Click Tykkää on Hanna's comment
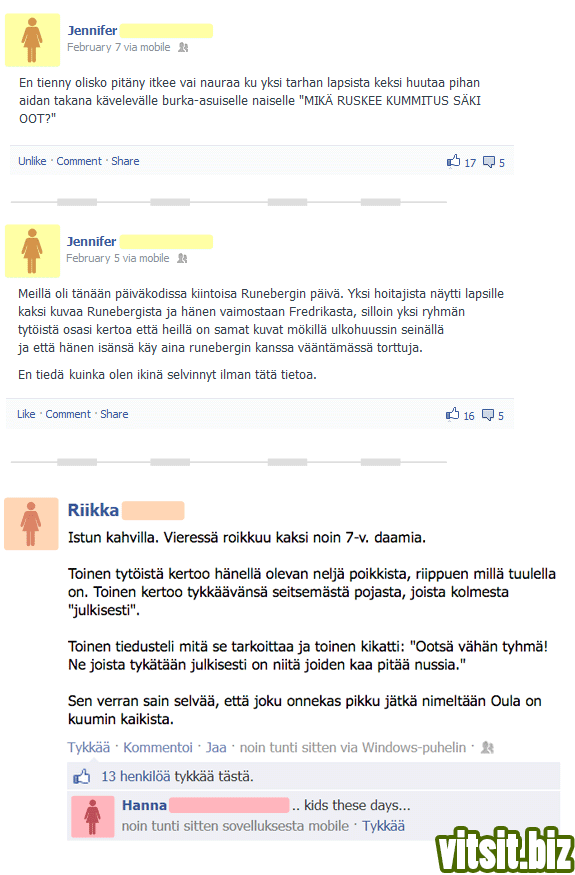This screenshot has height=875, width=575. [x=384, y=826]
